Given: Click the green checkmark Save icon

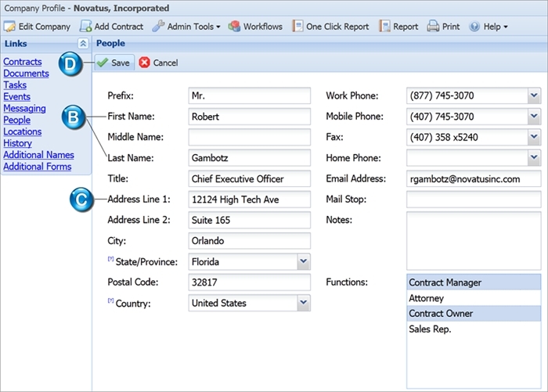Looking at the screenshot, I should (x=103, y=63).
